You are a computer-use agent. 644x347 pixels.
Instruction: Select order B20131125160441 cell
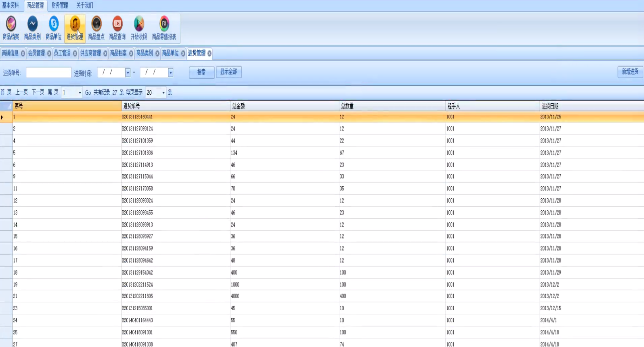click(x=176, y=117)
